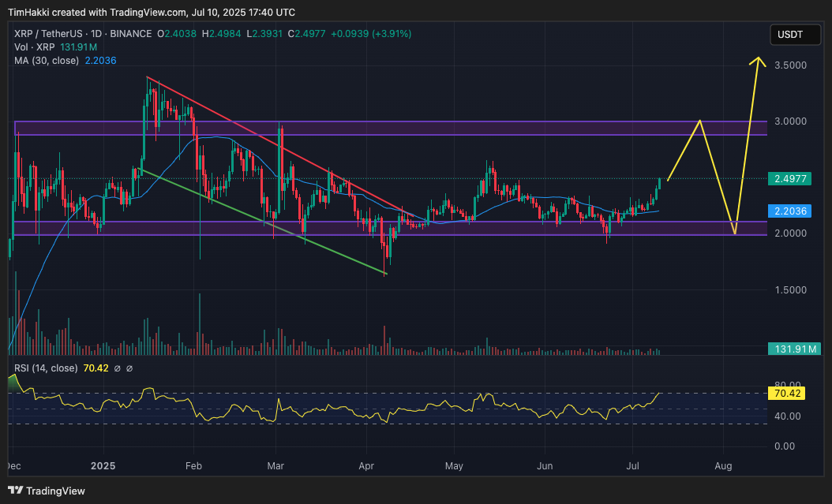Click the green lower channel trendline
832x504 pixels.
tap(262, 222)
